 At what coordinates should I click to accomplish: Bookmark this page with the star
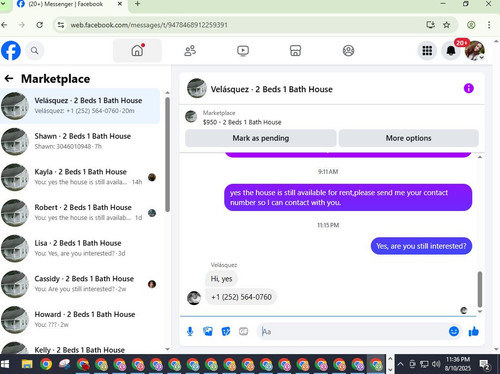[446, 25]
